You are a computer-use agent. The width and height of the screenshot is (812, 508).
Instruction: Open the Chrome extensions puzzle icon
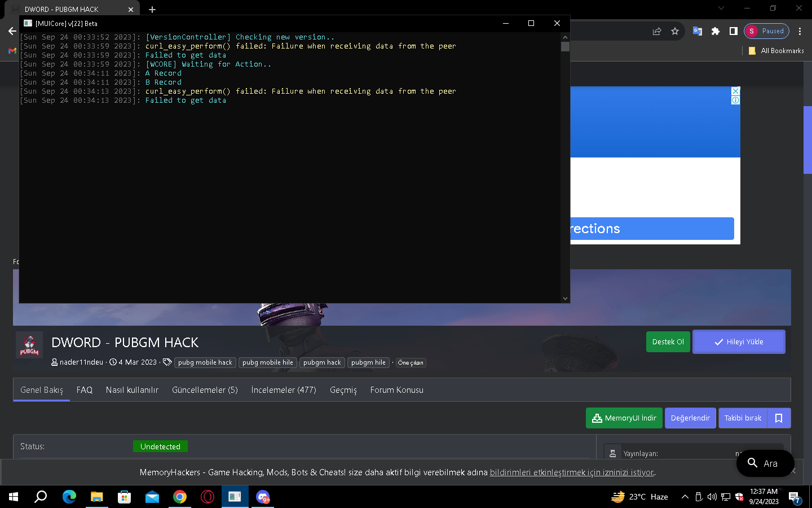coord(716,31)
